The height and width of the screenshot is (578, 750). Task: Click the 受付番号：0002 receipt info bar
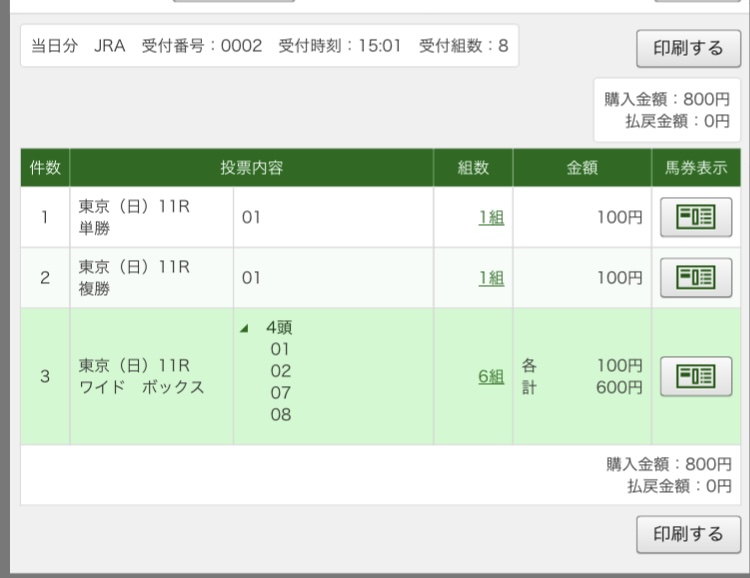tap(270, 46)
